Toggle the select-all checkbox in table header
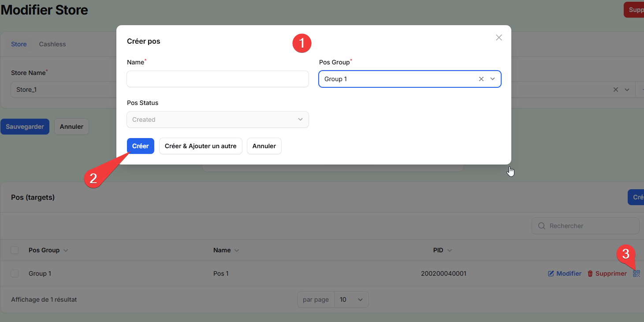The width and height of the screenshot is (644, 322). (x=15, y=250)
